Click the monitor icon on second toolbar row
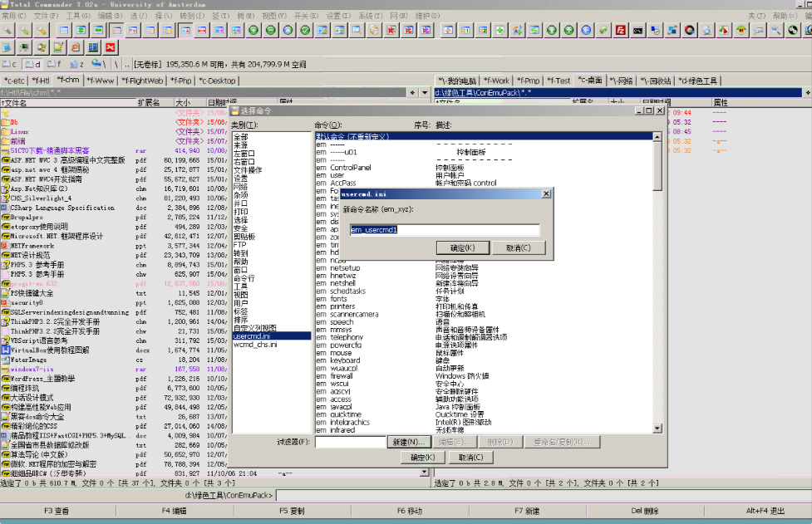812x524 pixels. pos(24,47)
